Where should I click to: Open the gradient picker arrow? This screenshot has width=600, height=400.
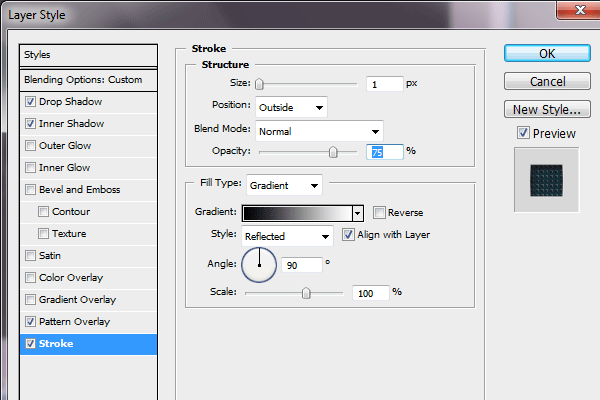click(357, 213)
